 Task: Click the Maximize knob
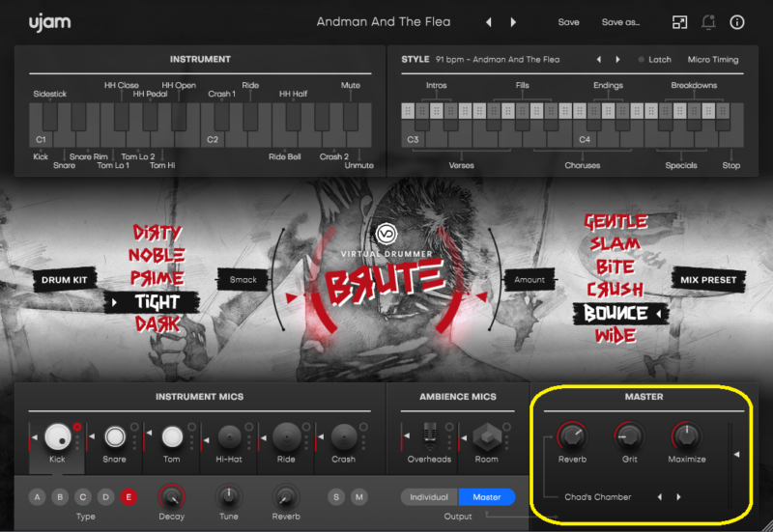click(x=687, y=436)
